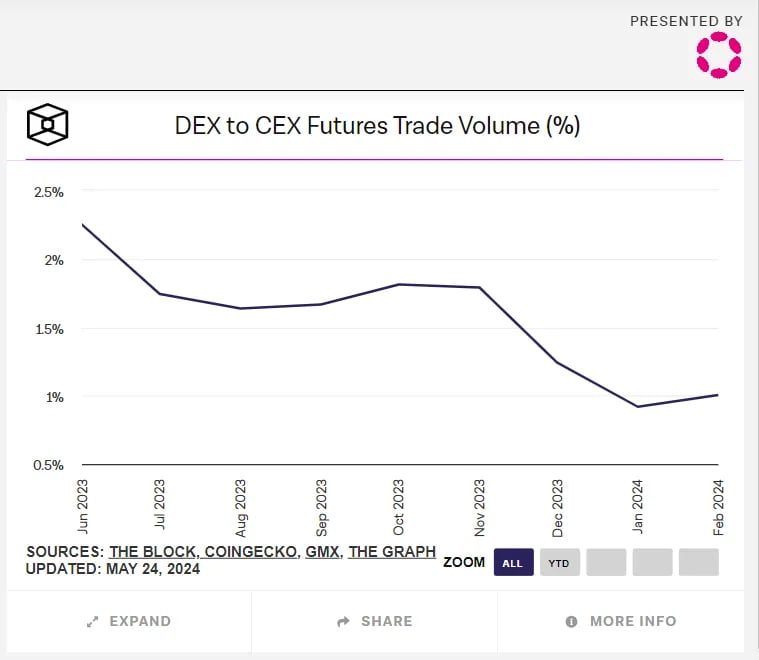Open the COINGECKO source link

click(251, 552)
